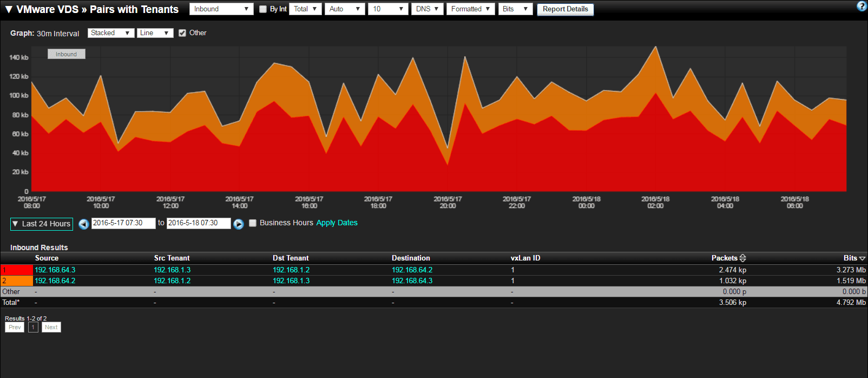Click the Src Tenant column header

(x=172, y=258)
